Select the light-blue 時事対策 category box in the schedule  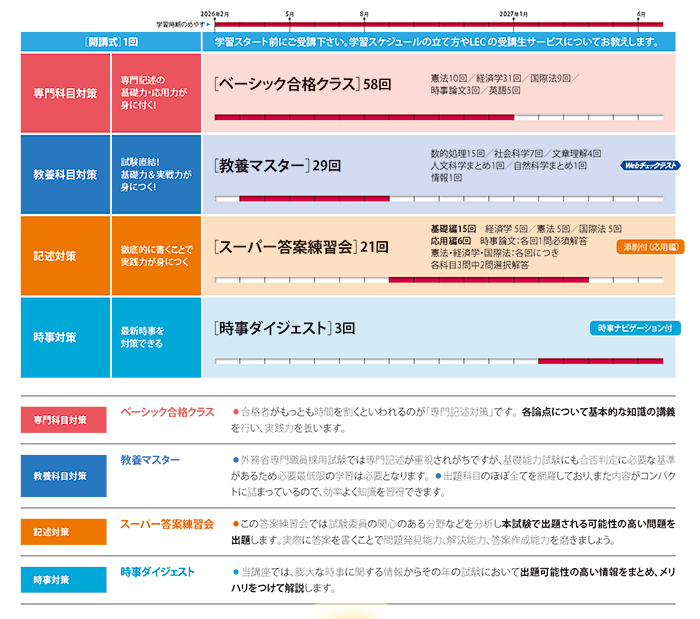point(65,337)
